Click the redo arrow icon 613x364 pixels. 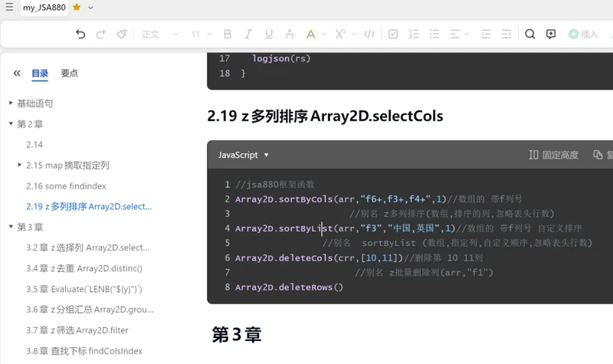[x=101, y=34]
